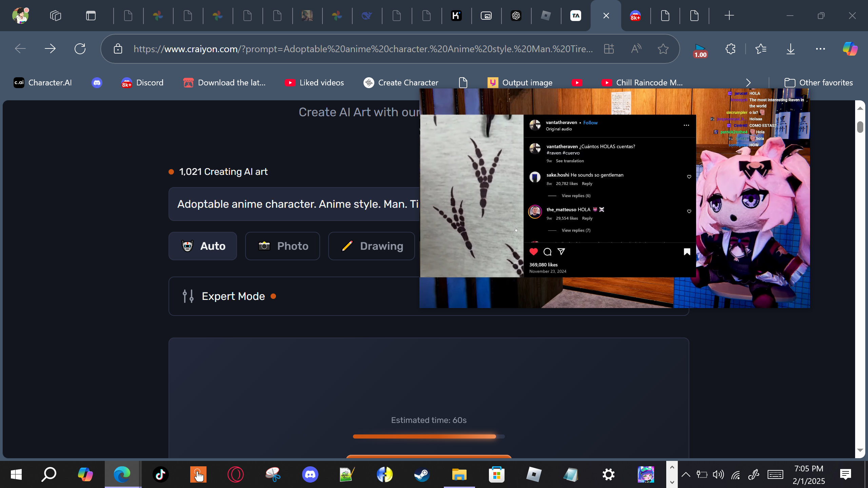This screenshot has width=868, height=488.
Task: Click the browser refresh icon
Action: 80,49
